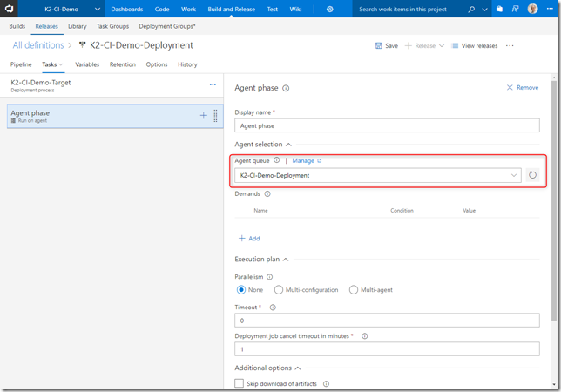Open the Tasks tab dropdown
This screenshot has height=392, width=561.
pos(52,64)
